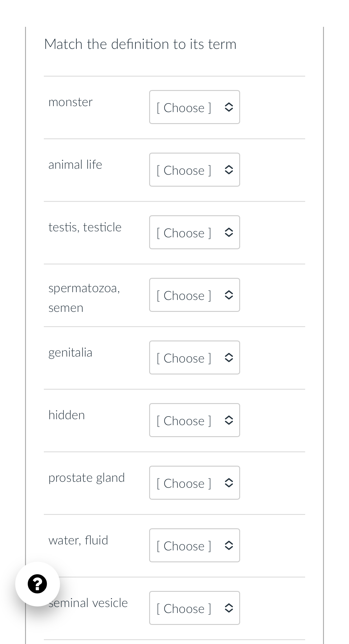The image size is (349, 644).
Task: Click the "spermatozoa, semen" definition text
Action: [84, 298]
